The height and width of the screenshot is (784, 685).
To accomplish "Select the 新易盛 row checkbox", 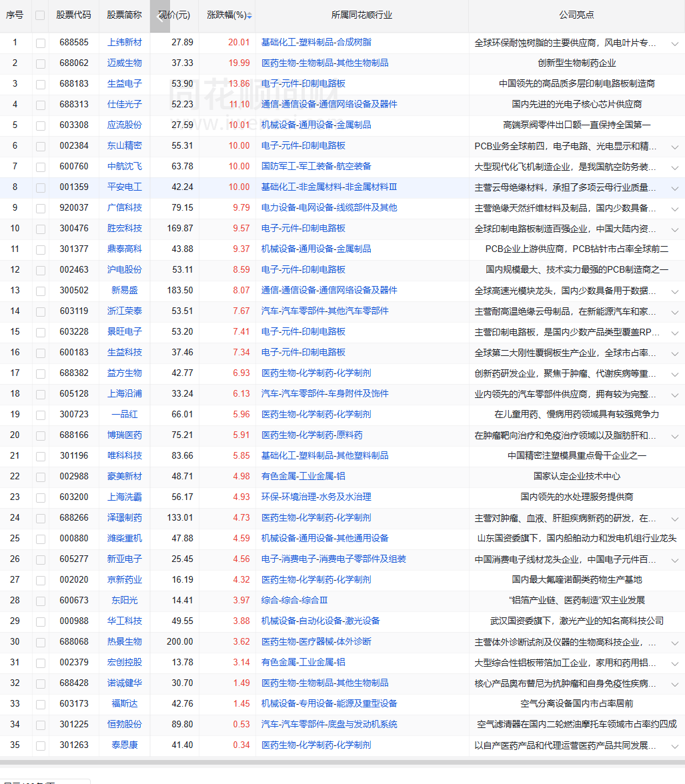I will pos(41,291).
